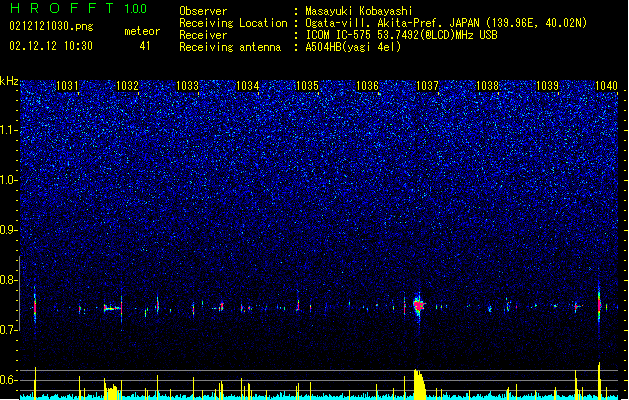This screenshot has height=400, width=629.
Task: Click the 1035 time marker
Action: (x=307, y=86)
